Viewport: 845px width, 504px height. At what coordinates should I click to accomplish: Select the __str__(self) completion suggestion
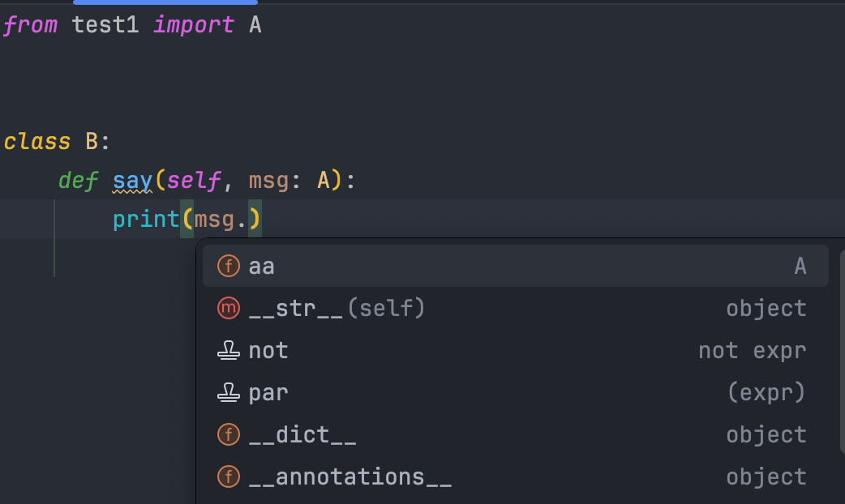[x=337, y=308]
